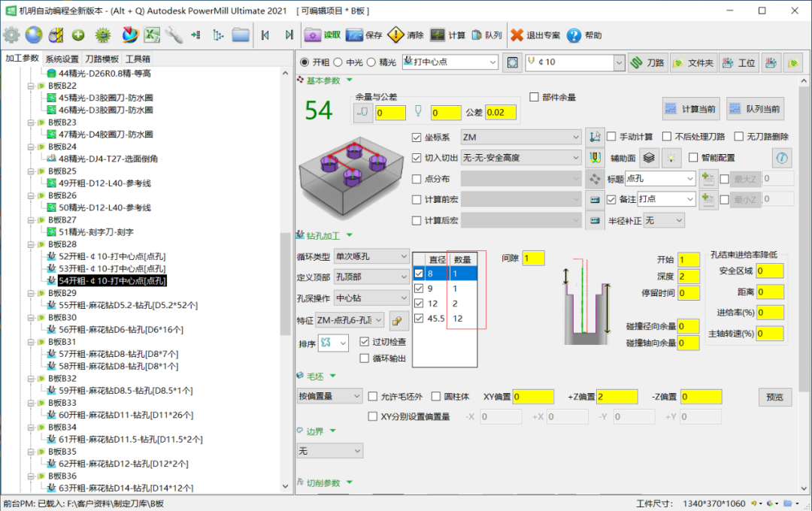Click the 帮助 help question-mark icon
The height and width of the screenshot is (511, 812).
coord(574,35)
